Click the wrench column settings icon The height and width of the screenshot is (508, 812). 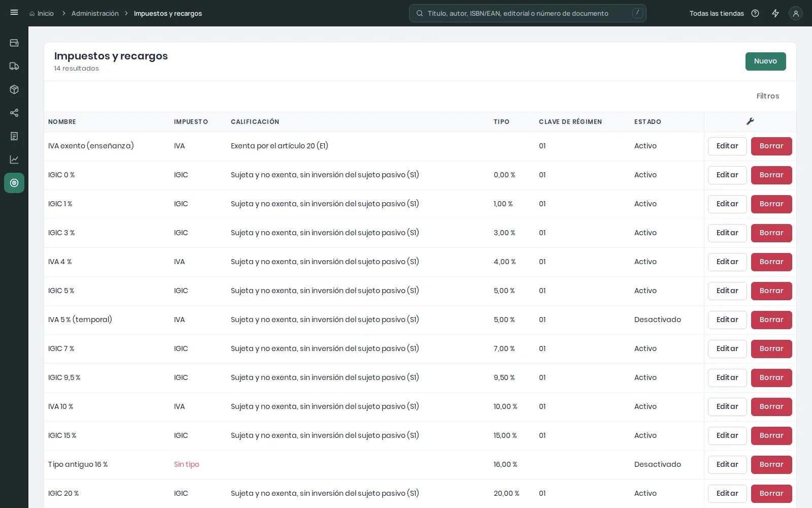750,121
